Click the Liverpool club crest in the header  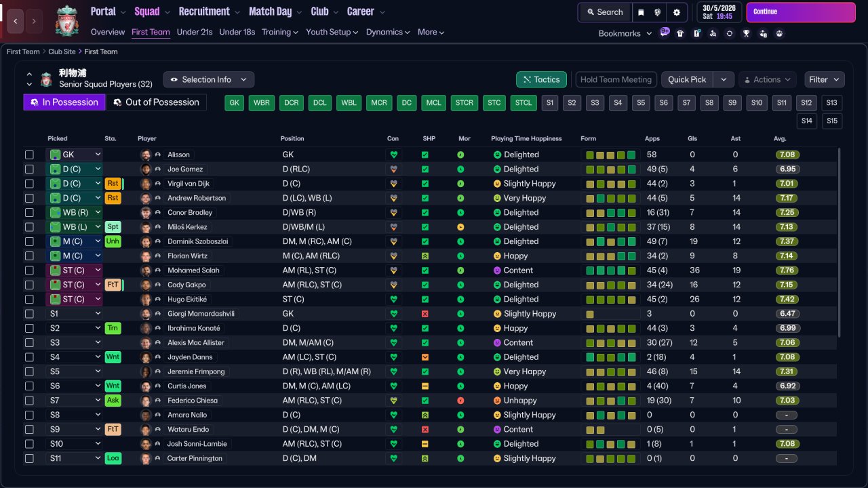pos(66,20)
